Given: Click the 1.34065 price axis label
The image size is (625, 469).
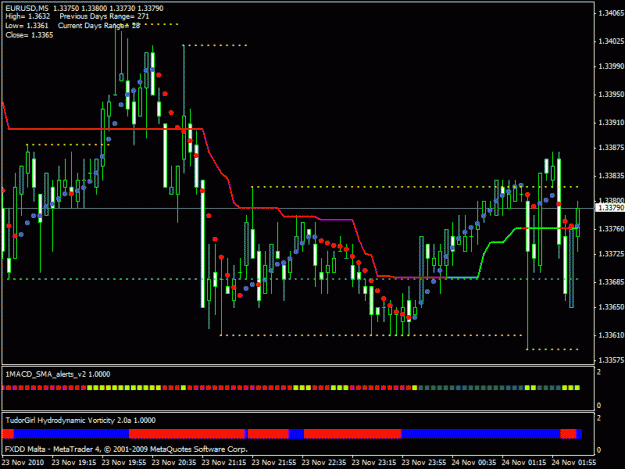Looking at the screenshot, I should pos(611,13).
